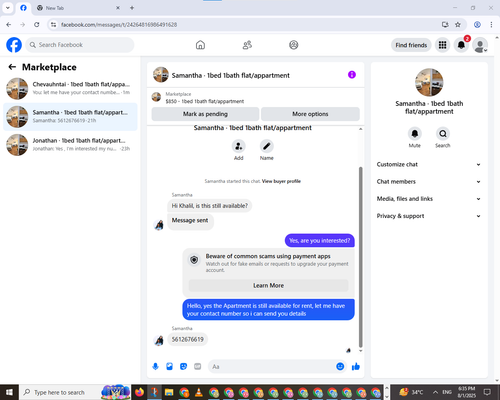The width and height of the screenshot is (500, 400).
Task: Choose a GIF icon
Action: 198,367
